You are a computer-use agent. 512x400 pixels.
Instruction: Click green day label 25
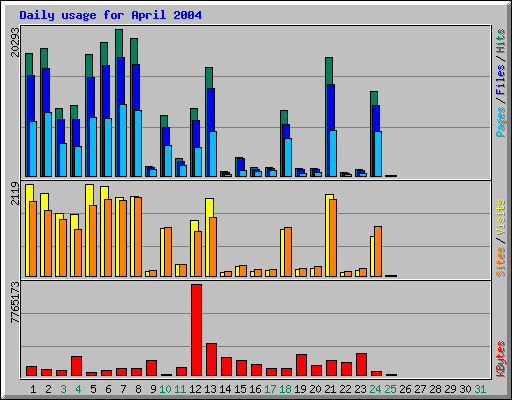[x=390, y=389]
